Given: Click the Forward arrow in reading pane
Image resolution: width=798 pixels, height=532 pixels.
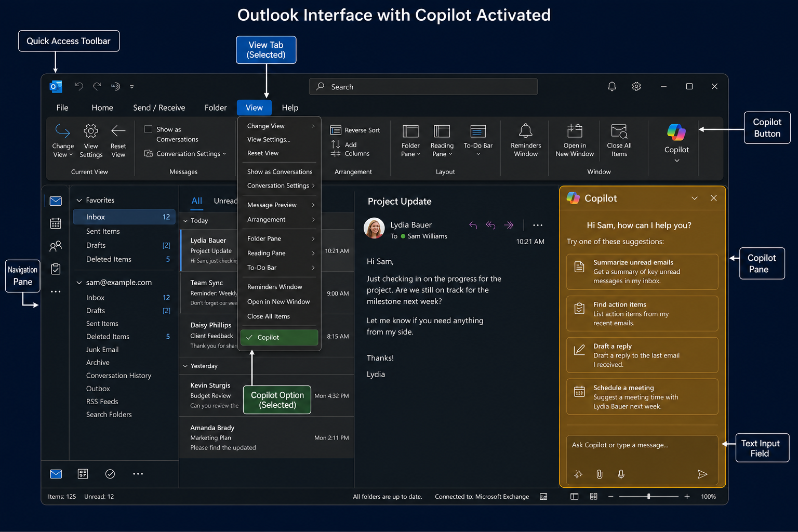Looking at the screenshot, I should [x=509, y=225].
